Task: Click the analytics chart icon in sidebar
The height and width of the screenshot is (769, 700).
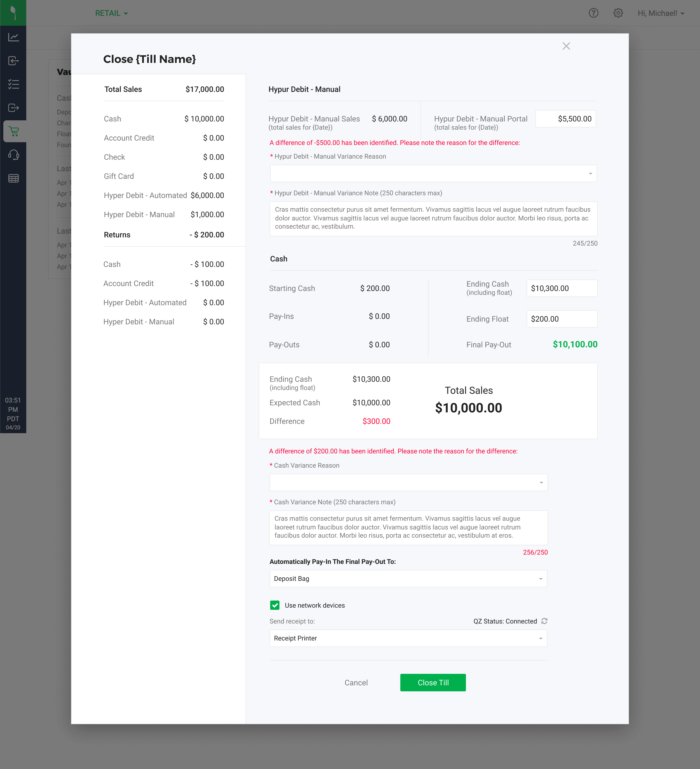Action: (x=13, y=37)
